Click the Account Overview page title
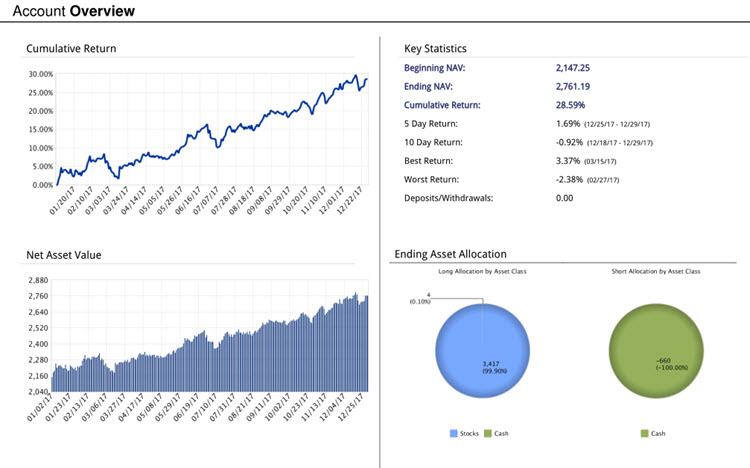The width and height of the screenshot is (750, 468). click(x=75, y=11)
